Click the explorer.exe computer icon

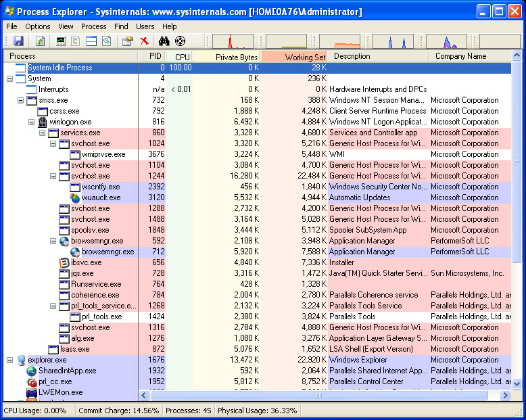pos(21,360)
